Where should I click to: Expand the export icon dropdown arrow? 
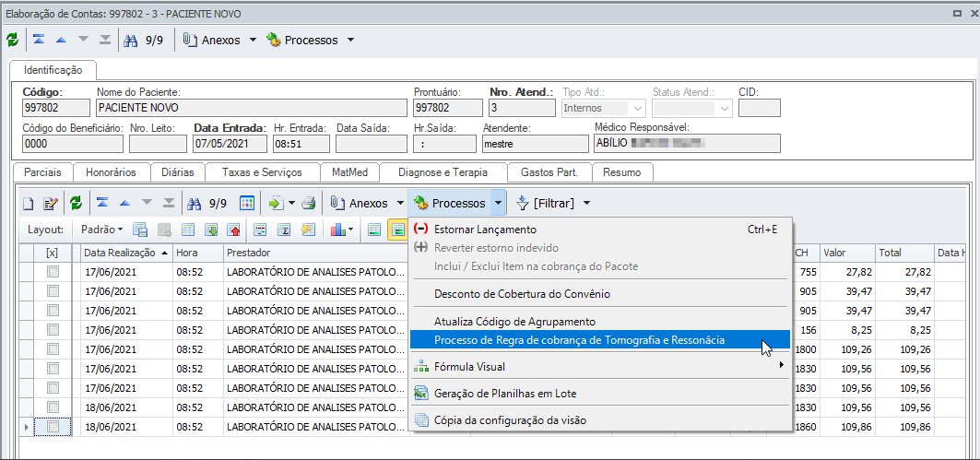(291, 203)
